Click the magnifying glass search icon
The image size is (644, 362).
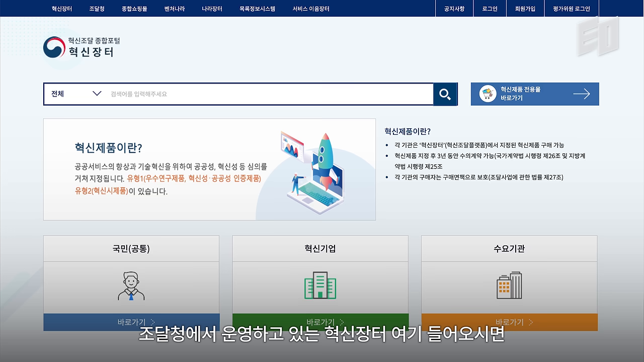(445, 94)
